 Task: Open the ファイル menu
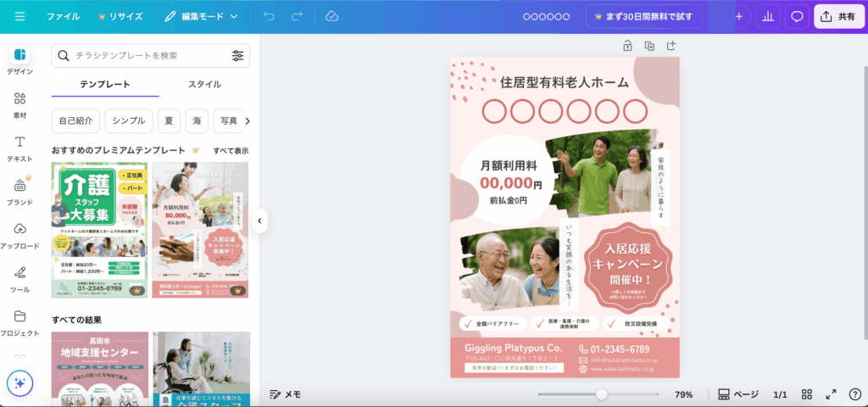coord(64,16)
